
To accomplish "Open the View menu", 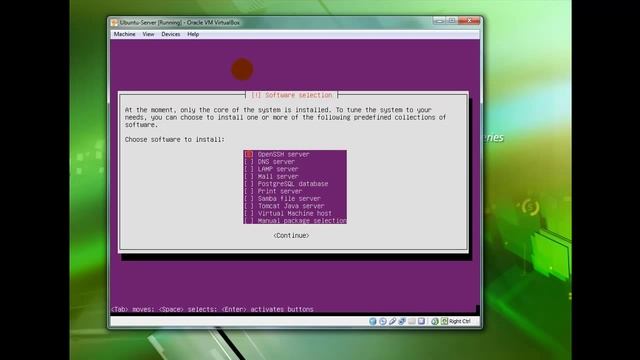I will pos(148,34).
